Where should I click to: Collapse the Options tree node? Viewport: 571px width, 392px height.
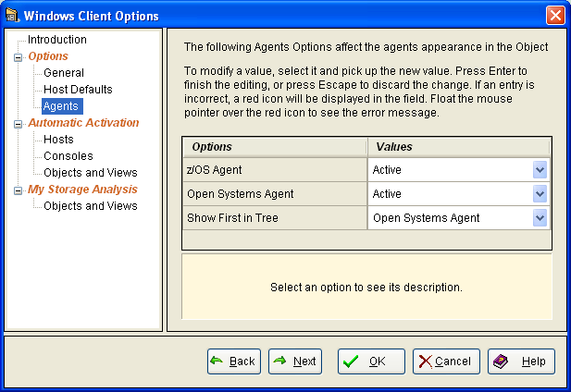(x=17, y=57)
